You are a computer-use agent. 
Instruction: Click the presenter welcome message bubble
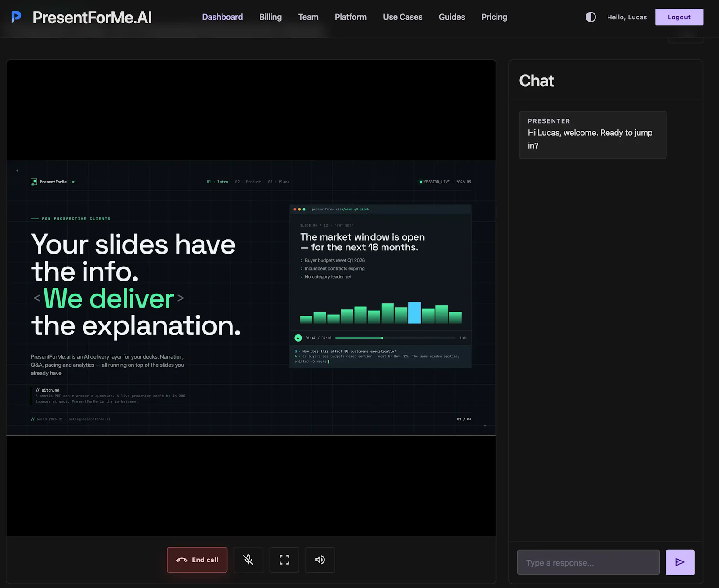coord(593,135)
